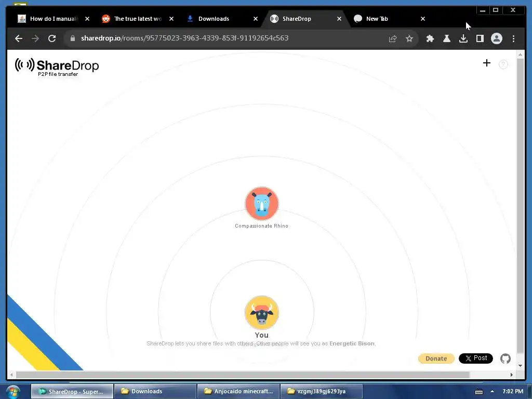Open the Extensions puzzle icon

[430, 38]
